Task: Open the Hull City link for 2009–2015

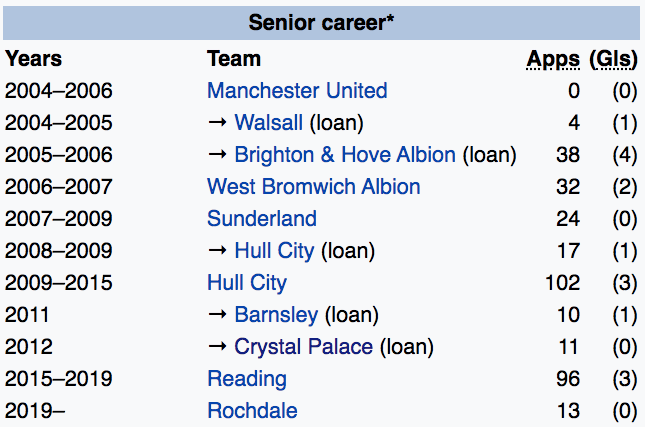Action: point(247,283)
